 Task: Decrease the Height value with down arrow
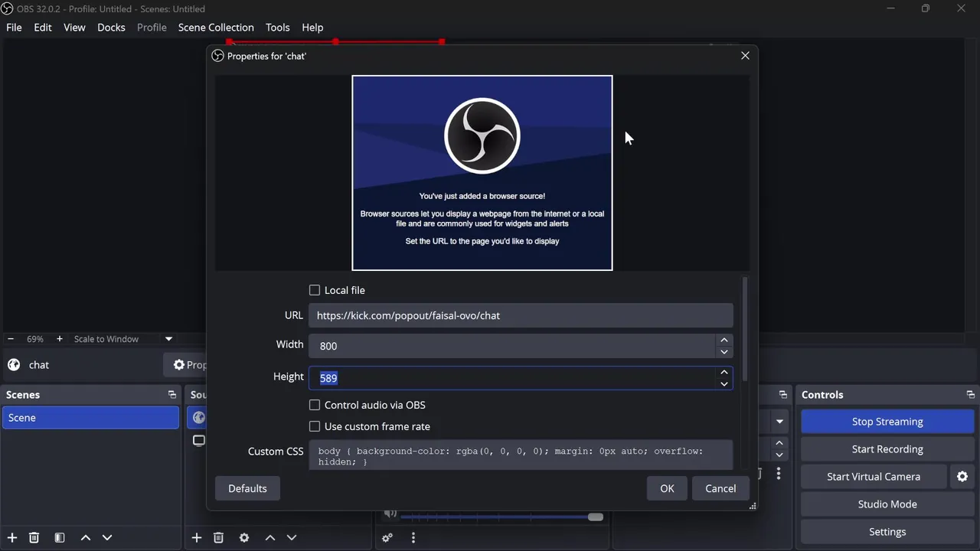[724, 384]
